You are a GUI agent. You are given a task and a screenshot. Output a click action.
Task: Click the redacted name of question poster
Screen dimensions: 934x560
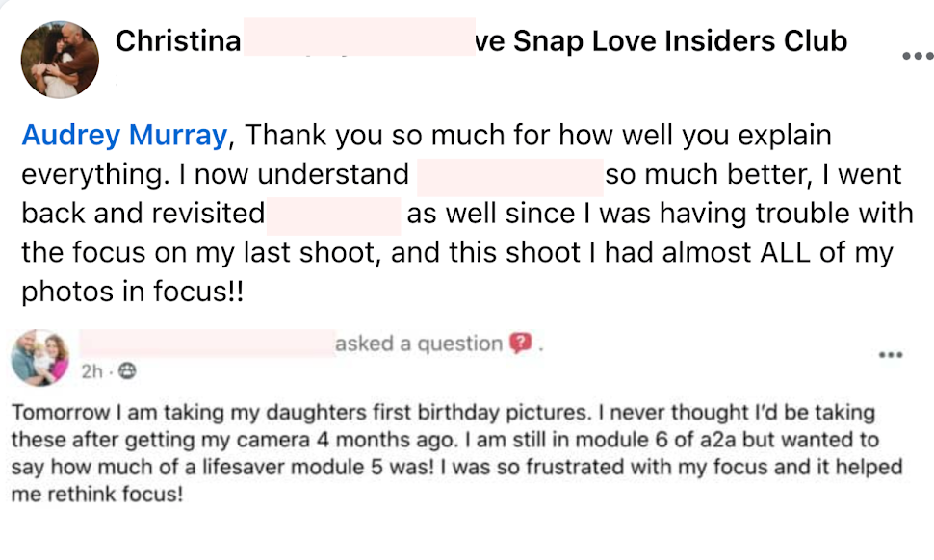point(207,344)
